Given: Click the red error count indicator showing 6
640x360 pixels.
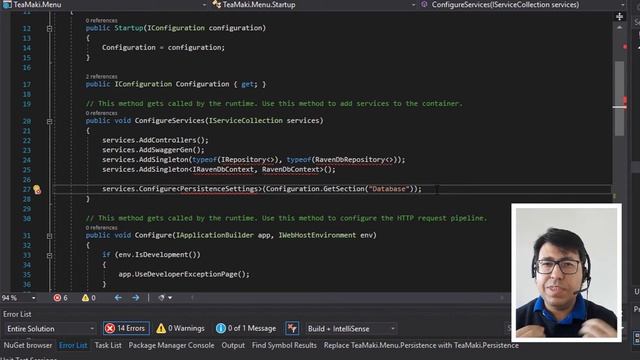Looking at the screenshot, I should [x=60, y=298].
